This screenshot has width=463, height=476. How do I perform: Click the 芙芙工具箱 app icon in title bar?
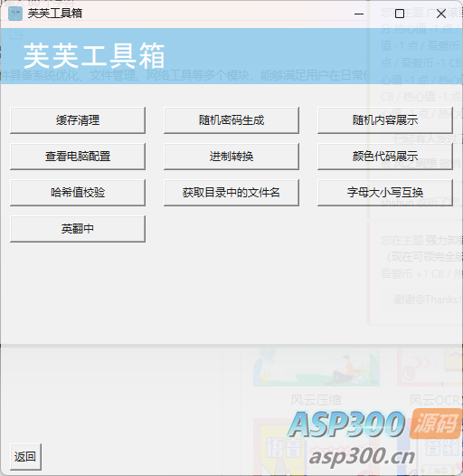15,14
